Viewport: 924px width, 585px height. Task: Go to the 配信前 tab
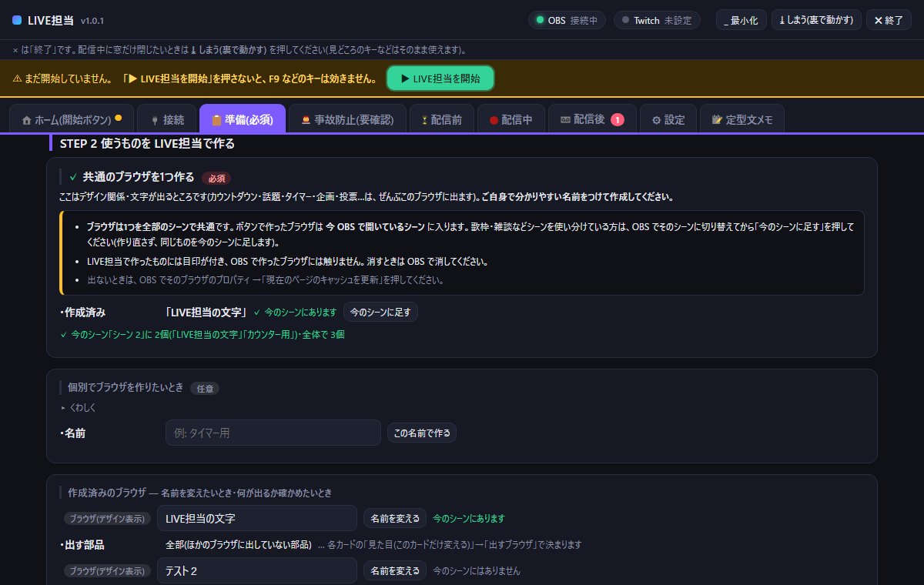(x=441, y=119)
